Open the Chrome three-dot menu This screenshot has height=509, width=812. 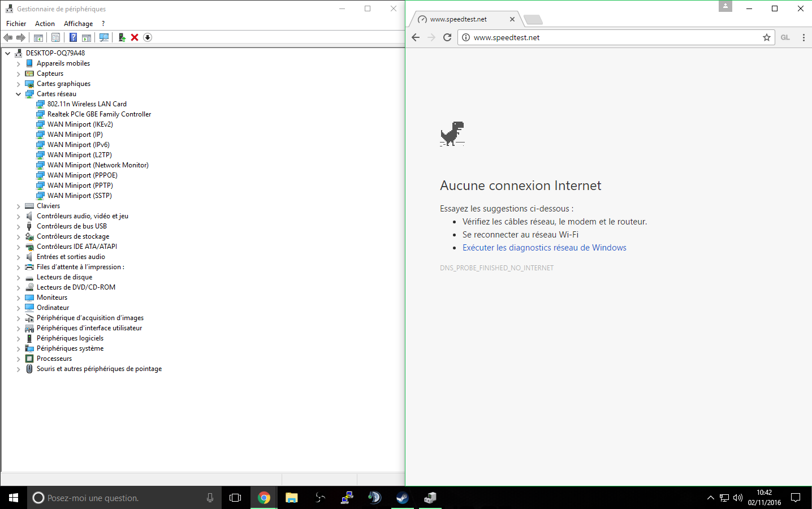pyautogui.click(x=804, y=37)
